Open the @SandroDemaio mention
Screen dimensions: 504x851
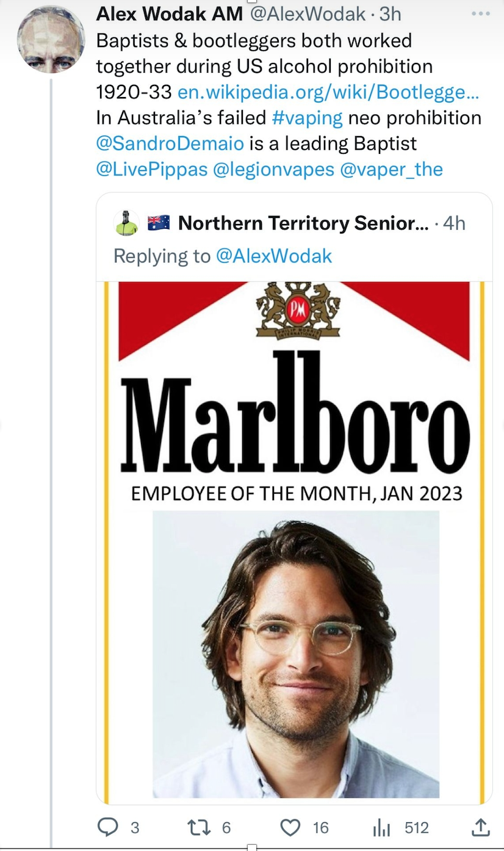[170, 143]
